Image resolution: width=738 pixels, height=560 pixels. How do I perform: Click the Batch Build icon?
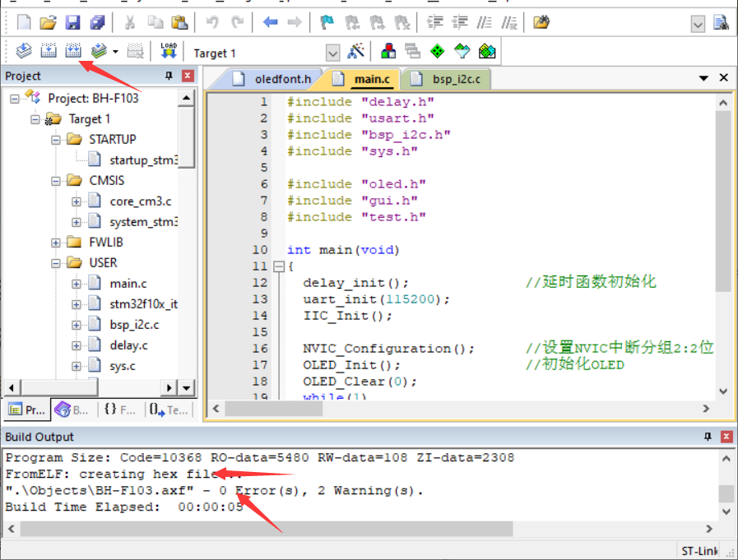pyautogui.click(x=99, y=50)
